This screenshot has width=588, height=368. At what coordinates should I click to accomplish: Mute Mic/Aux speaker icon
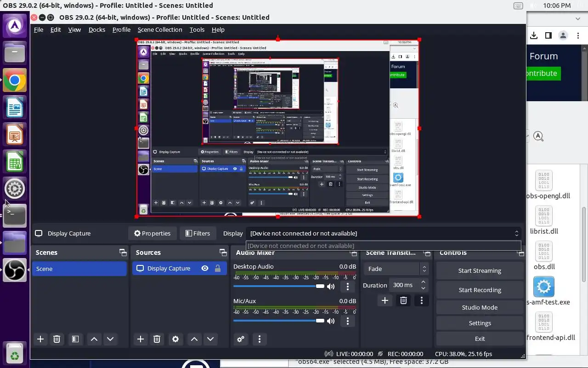click(331, 321)
